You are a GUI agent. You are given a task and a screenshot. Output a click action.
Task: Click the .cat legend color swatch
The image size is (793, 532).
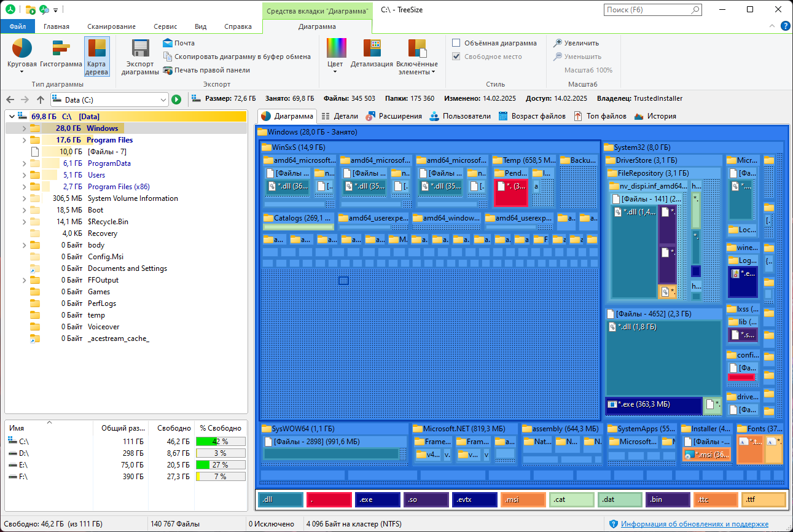571,499
